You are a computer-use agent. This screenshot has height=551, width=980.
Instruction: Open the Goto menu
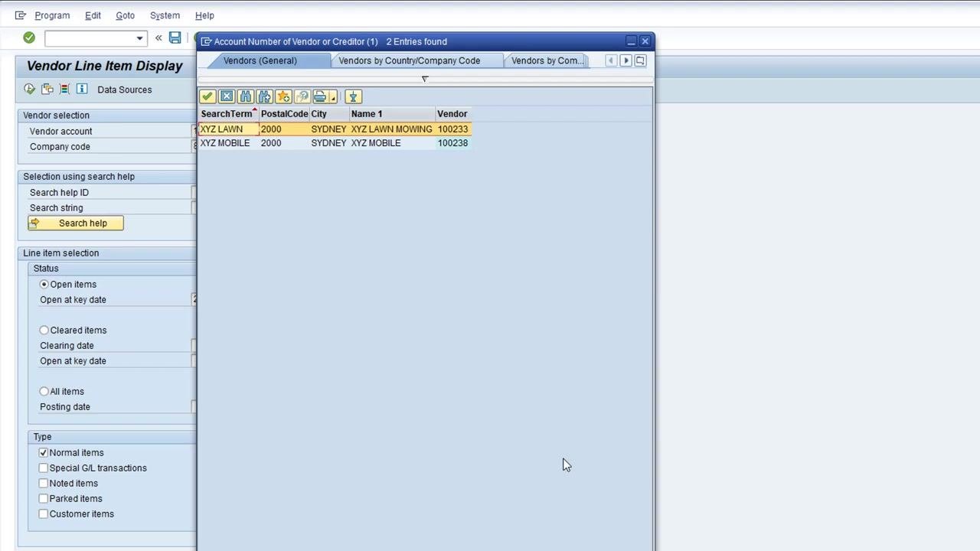tap(125, 15)
